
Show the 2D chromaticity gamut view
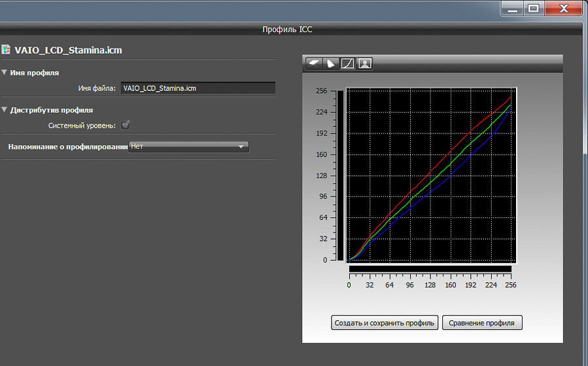(331, 64)
